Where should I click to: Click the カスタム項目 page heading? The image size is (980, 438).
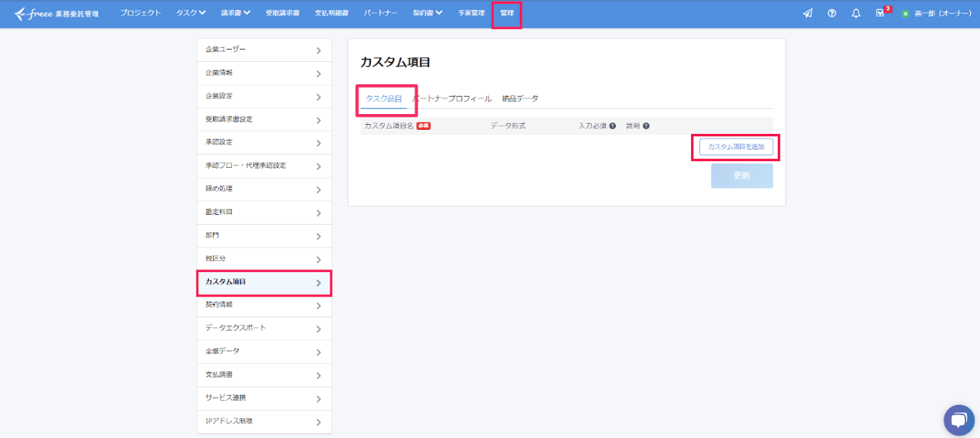[x=395, y=63]
